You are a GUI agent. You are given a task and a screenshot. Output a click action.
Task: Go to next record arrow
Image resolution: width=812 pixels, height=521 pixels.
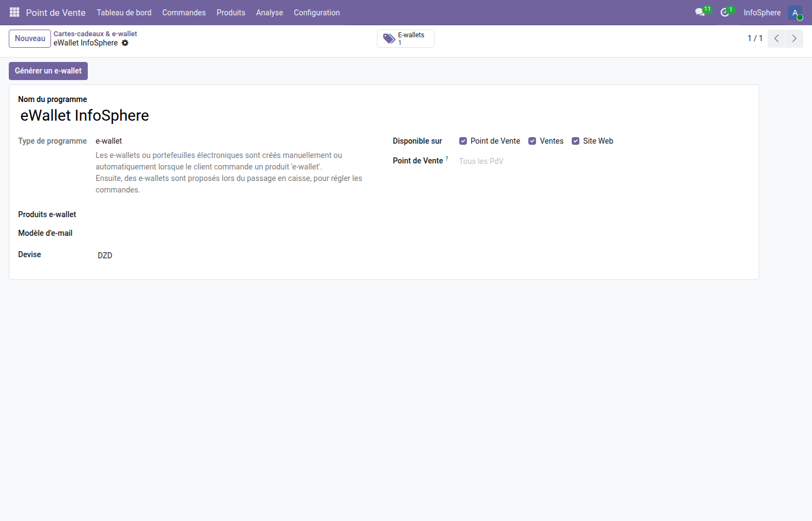click(794, 38)
